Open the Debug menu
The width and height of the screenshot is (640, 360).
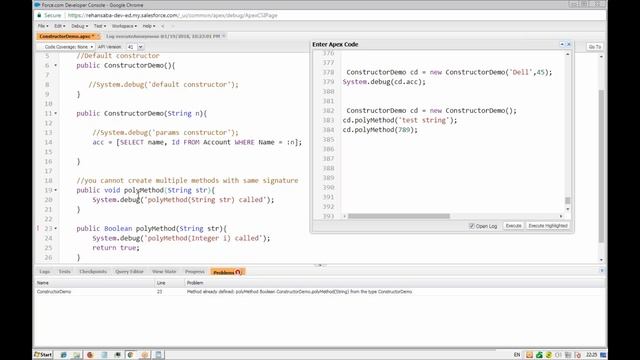pyautogui.click(x=79, y=26)
